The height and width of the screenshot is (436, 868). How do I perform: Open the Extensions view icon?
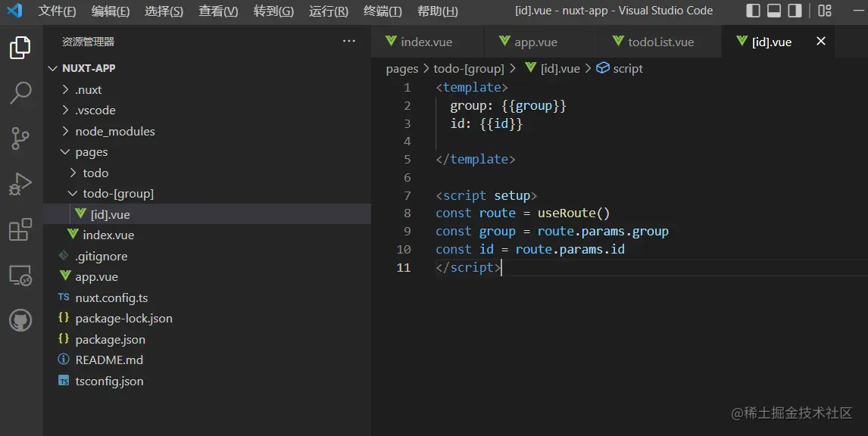tap(20, 229)
